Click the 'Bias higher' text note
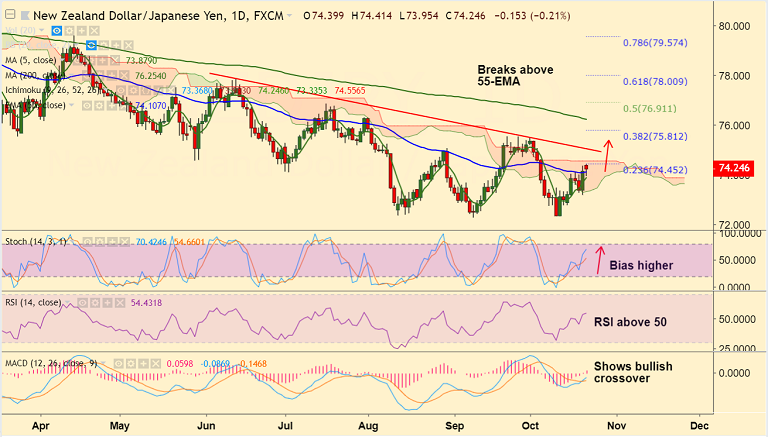 point(641,266)
